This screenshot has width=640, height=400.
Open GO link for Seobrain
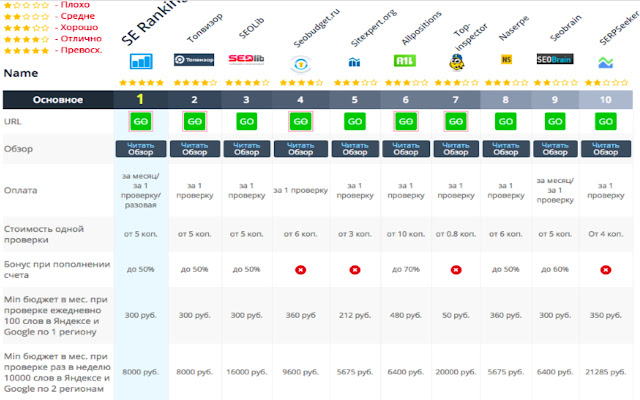tap(555, 121)
